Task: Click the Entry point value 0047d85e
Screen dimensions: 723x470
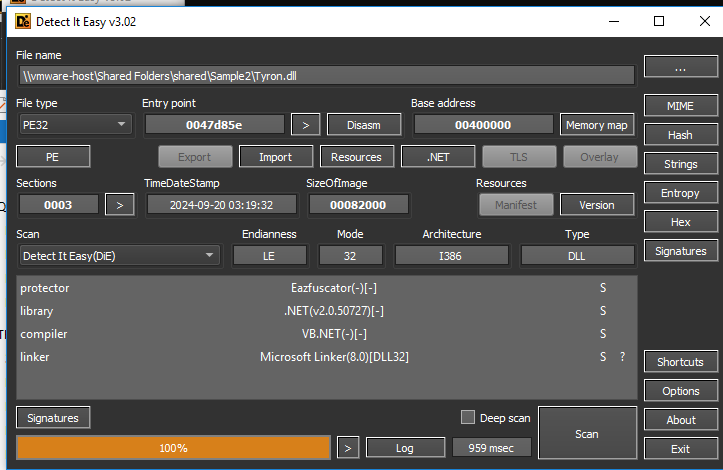Action: [214, 125]
